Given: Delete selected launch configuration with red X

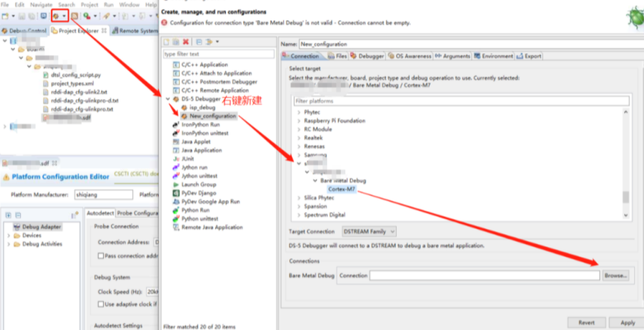Looking at the screenshot, I should coord(185,42).
